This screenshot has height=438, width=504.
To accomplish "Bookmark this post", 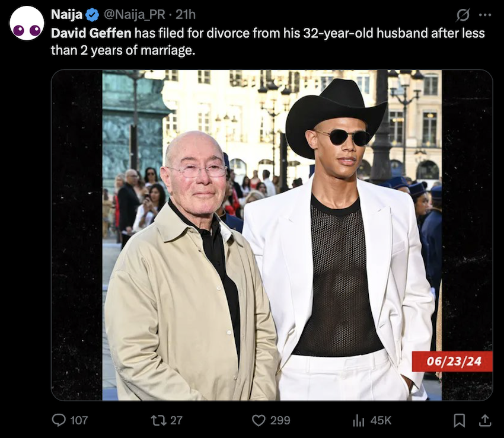I will [x=460, y=420].
